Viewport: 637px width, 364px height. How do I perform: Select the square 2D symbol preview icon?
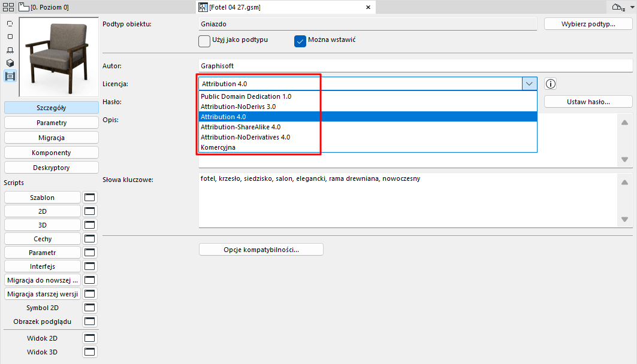click(10, 37)
